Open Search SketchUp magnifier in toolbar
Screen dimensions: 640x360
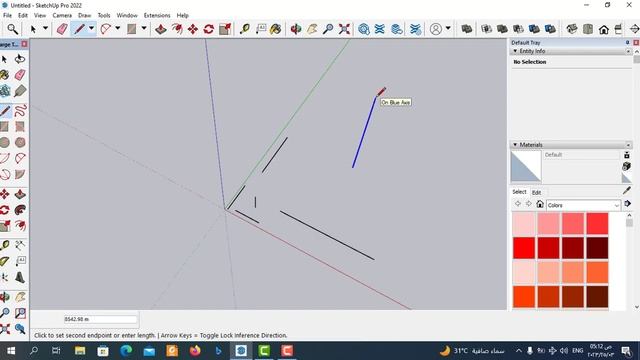click(x=13, y=29)
